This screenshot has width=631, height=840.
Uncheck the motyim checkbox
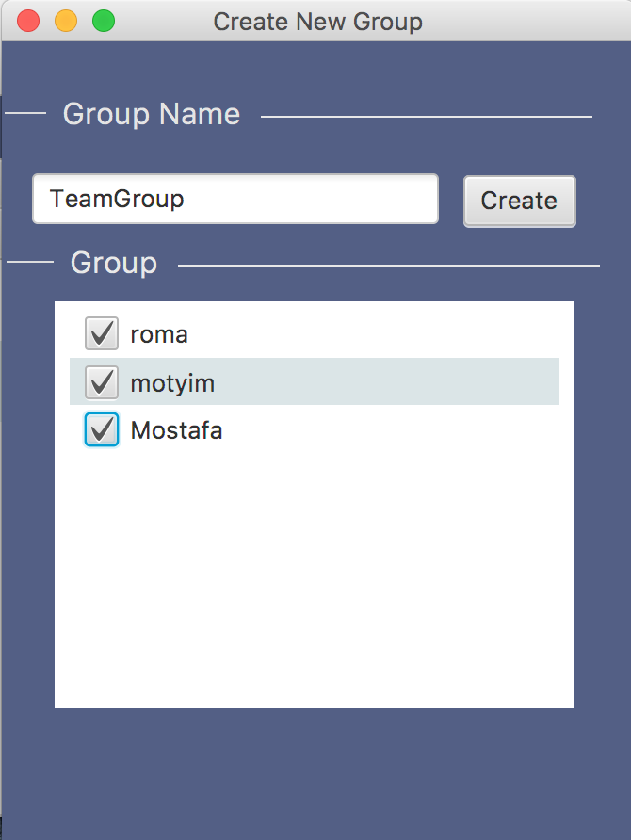(x=101, y=382)
